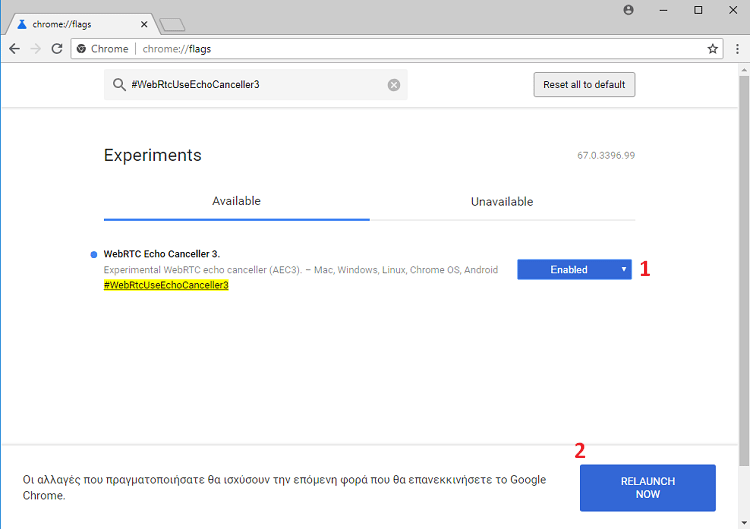Clear the flags search box
Screen dimensions: 750x529
[x=394, y=85]
